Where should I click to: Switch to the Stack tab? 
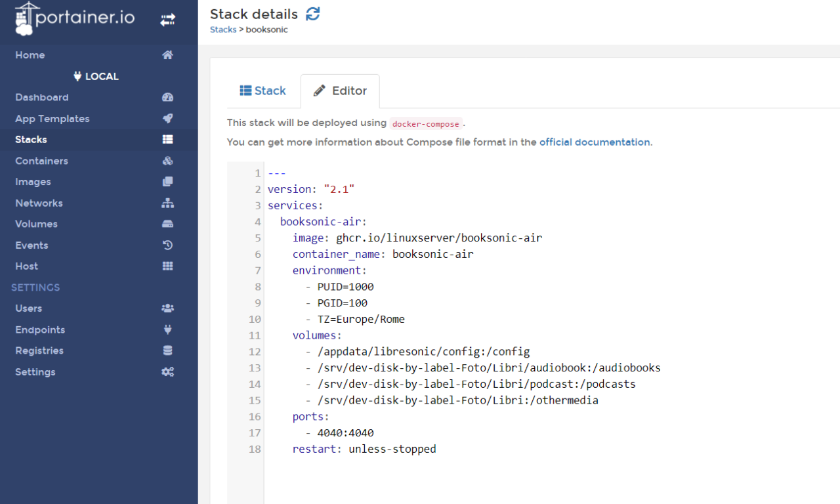pos(262,91)
